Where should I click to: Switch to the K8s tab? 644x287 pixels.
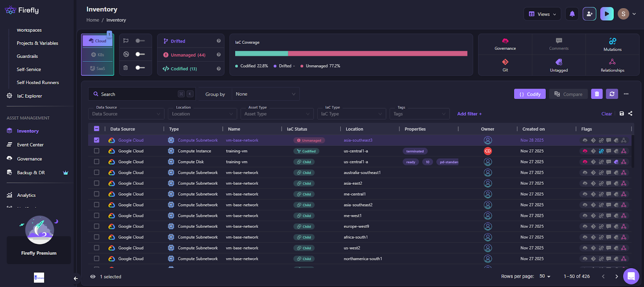98,54
